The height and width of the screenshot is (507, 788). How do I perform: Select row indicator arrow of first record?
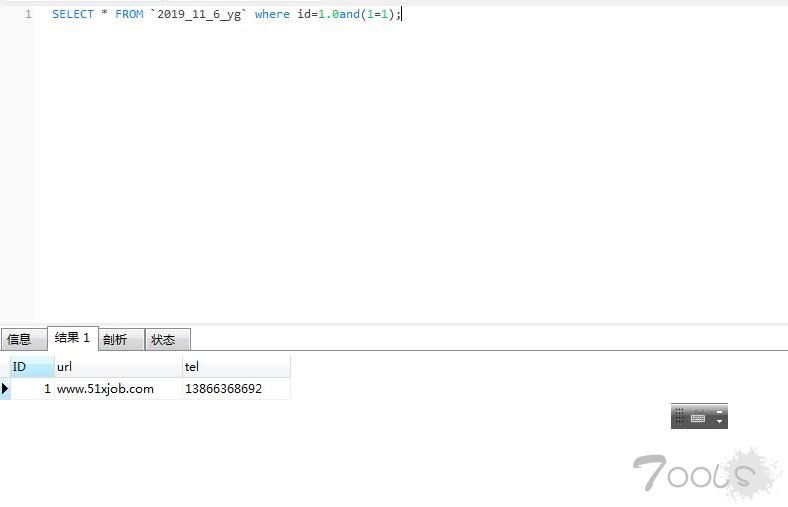click(5, 388)
